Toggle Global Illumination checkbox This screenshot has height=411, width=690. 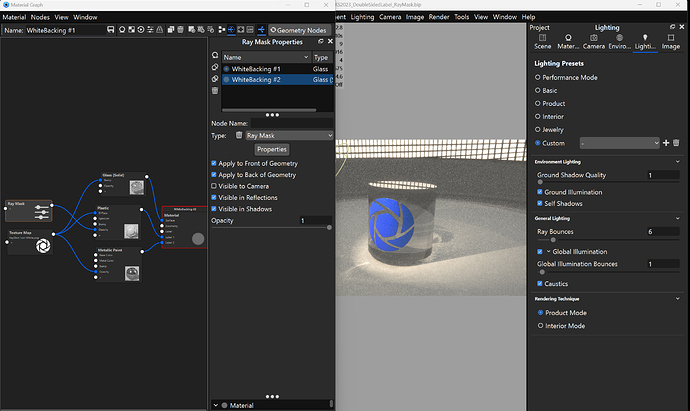540,252
